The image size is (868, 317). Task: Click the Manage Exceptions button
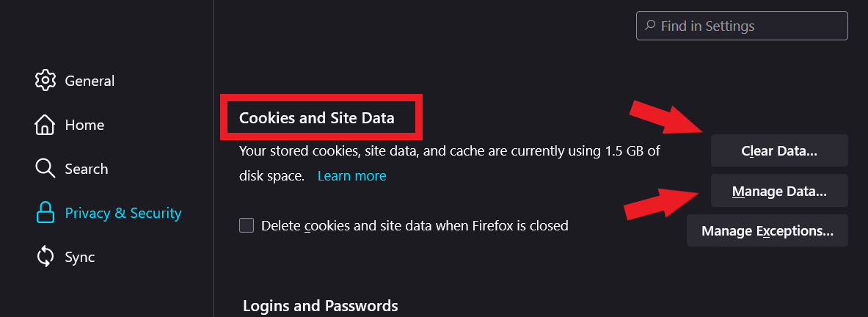pyautogui.click(x=767, y=231)
